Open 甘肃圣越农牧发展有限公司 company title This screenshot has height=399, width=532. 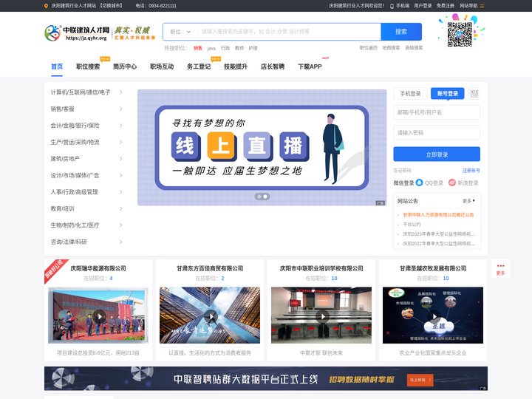(433, 268)
